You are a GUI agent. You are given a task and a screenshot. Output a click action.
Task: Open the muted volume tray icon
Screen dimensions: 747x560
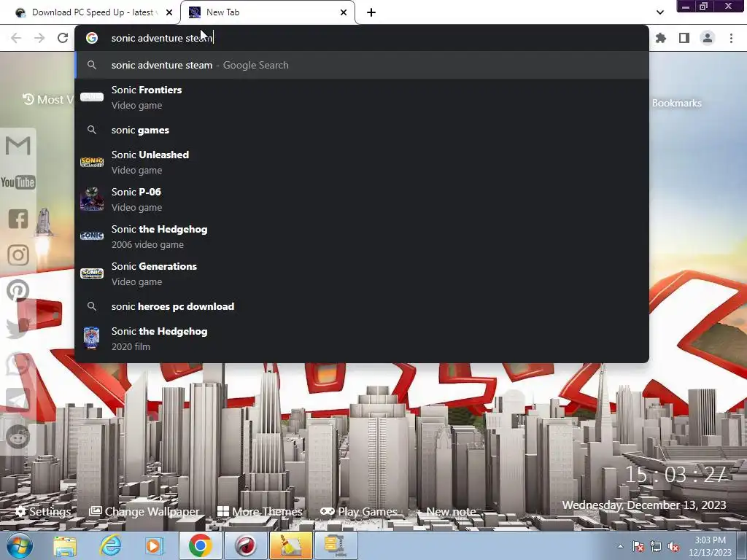coord(673,547)
